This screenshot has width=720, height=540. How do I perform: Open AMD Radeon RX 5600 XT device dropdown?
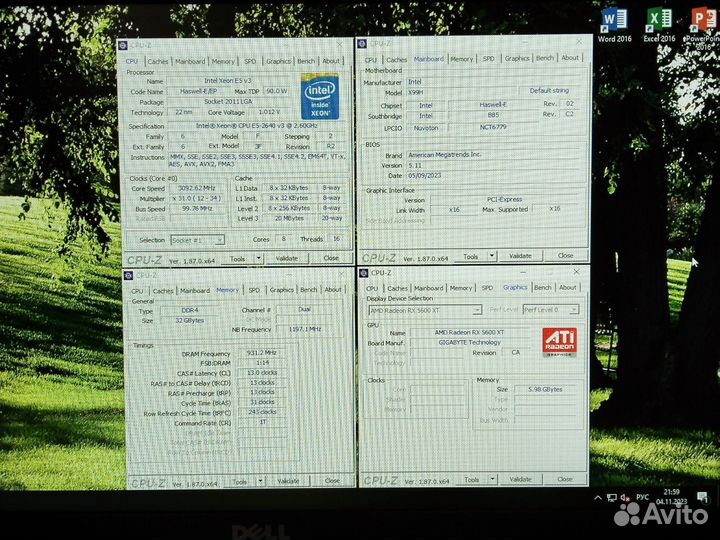[425, 310]
